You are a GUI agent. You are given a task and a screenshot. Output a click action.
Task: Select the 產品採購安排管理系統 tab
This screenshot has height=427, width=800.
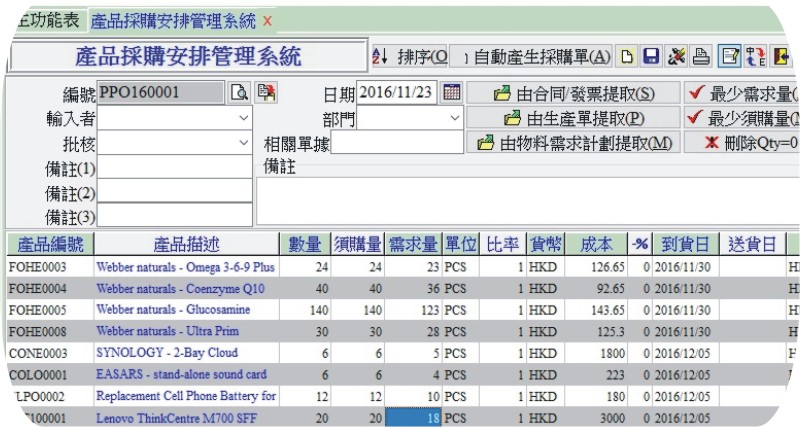point(173,21)
